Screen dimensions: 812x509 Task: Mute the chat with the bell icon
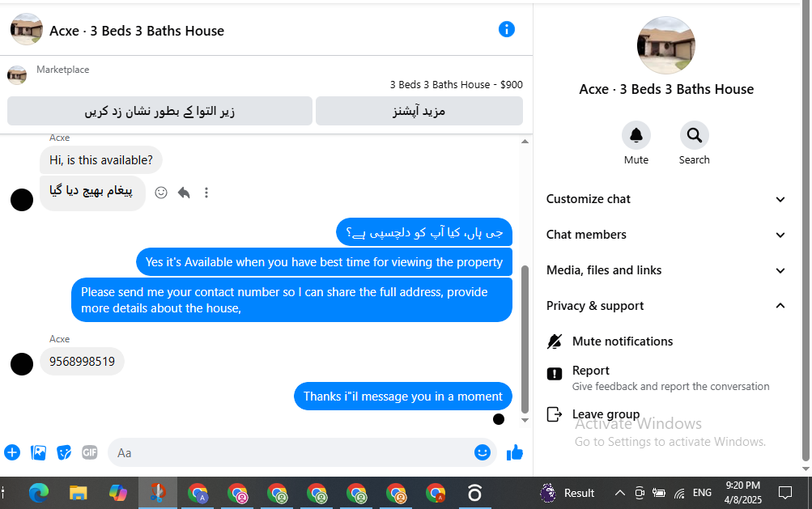(x=636, y=136)
